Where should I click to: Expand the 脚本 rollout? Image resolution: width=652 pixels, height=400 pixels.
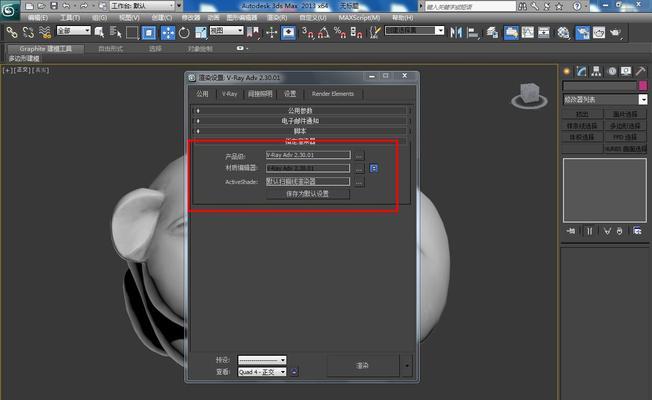tap(300, 131)
